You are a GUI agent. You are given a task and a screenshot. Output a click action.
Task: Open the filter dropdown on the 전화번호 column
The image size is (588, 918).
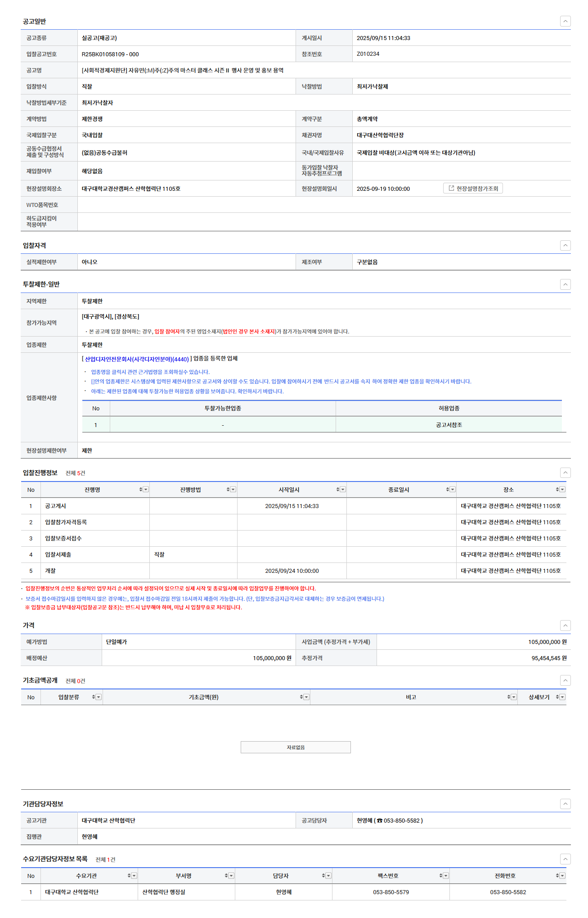click(562, 876)
